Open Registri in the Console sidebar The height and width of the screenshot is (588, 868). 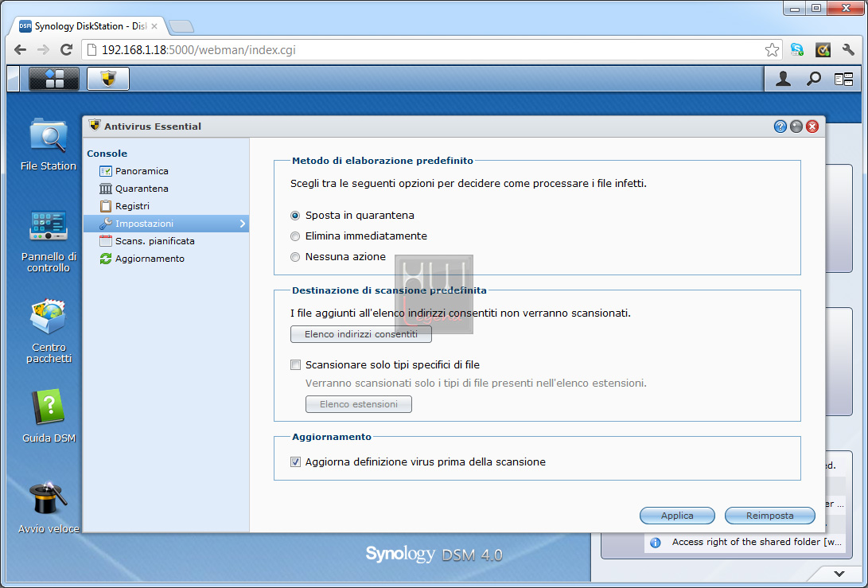click(x=166, y=206)
